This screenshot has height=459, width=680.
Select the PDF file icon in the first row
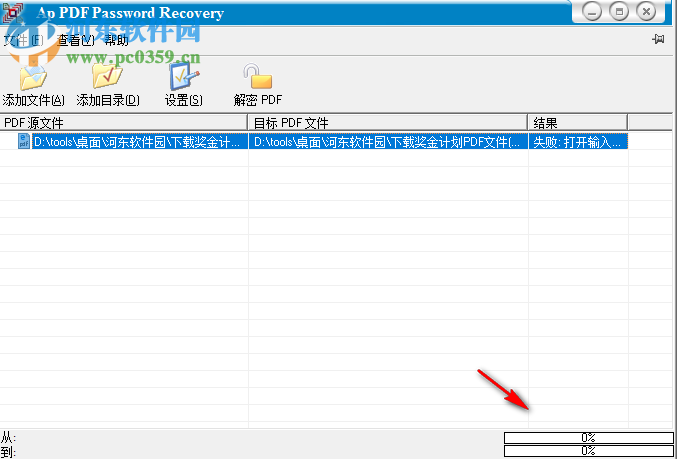pos(24,141)
